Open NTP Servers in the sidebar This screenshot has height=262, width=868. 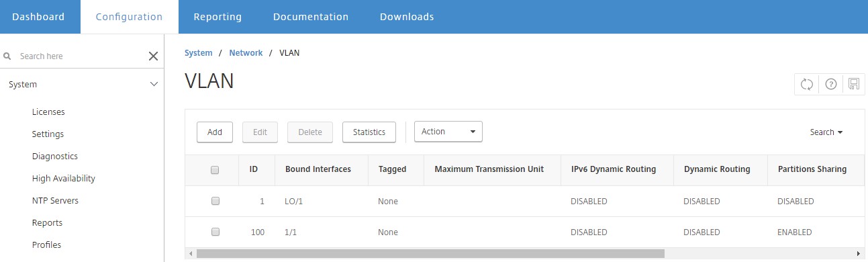point(55,201)
